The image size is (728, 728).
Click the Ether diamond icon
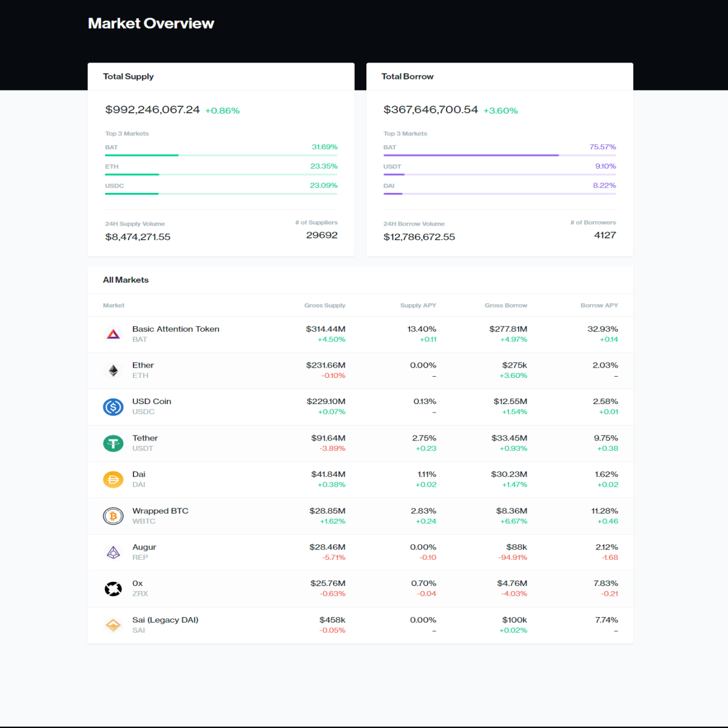pyautogui.click(x=113, y=371)
